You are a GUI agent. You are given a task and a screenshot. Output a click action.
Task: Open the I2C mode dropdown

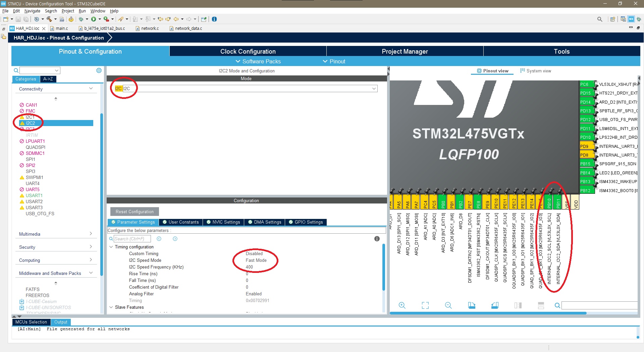pyautogui.click(x=374, y=89)
